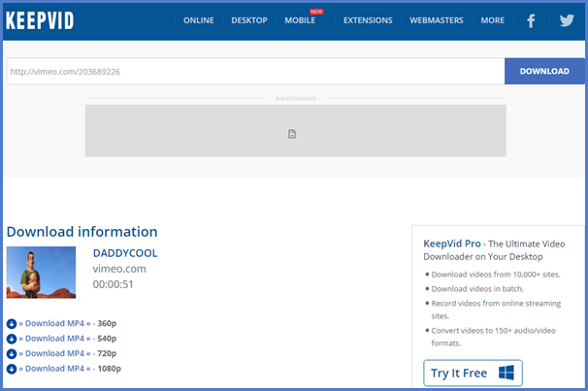Click the Try It Free button
Image resolution: width=588 pixels, height=391 pixels.
click(473, 373)
